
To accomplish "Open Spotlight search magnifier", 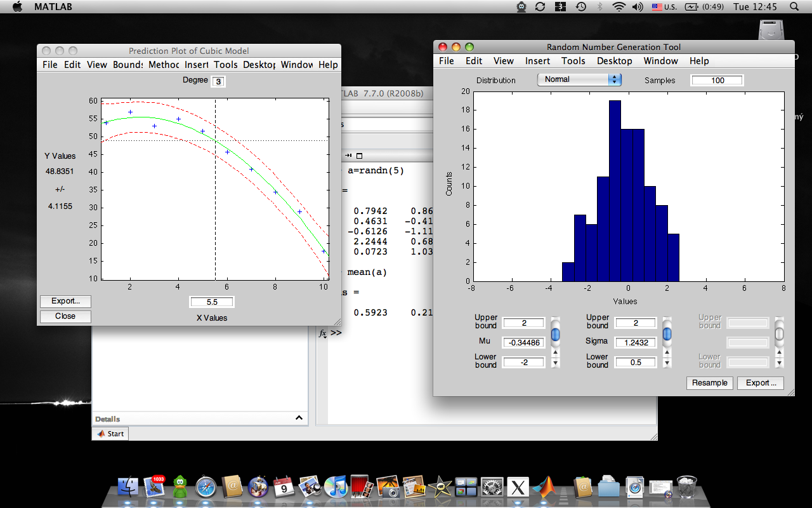I will [x=794, y=7].
